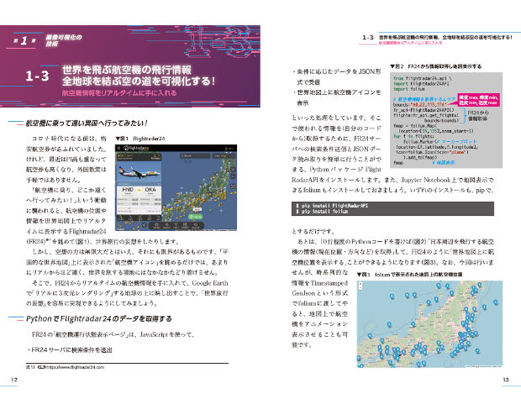Click the pink subtitle '航空機情報をリアルタイムに手に入れる' in banner
This screenshot has height=420, width=521.
[119, 93]
